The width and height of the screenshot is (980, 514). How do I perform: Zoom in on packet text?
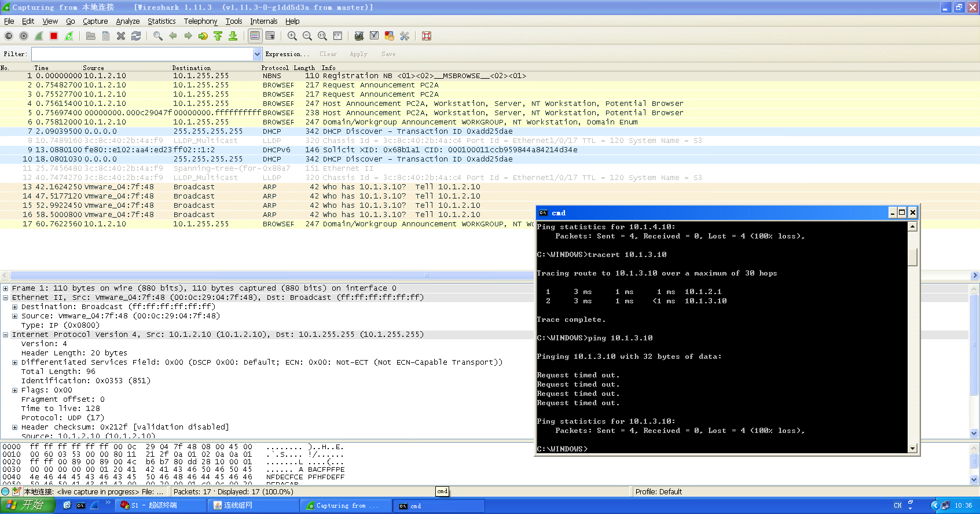292,36
